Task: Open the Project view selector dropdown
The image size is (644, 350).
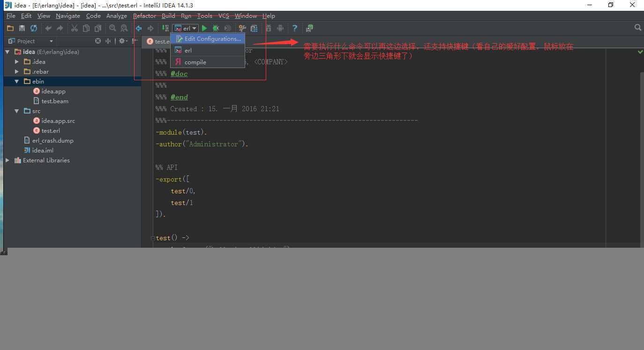Action: coord(30,41)
